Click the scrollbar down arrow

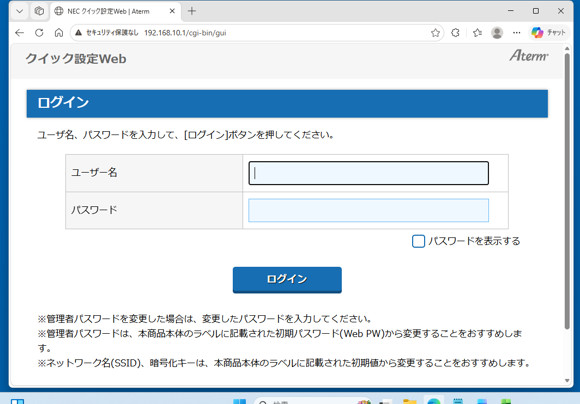tap(567, 381)
